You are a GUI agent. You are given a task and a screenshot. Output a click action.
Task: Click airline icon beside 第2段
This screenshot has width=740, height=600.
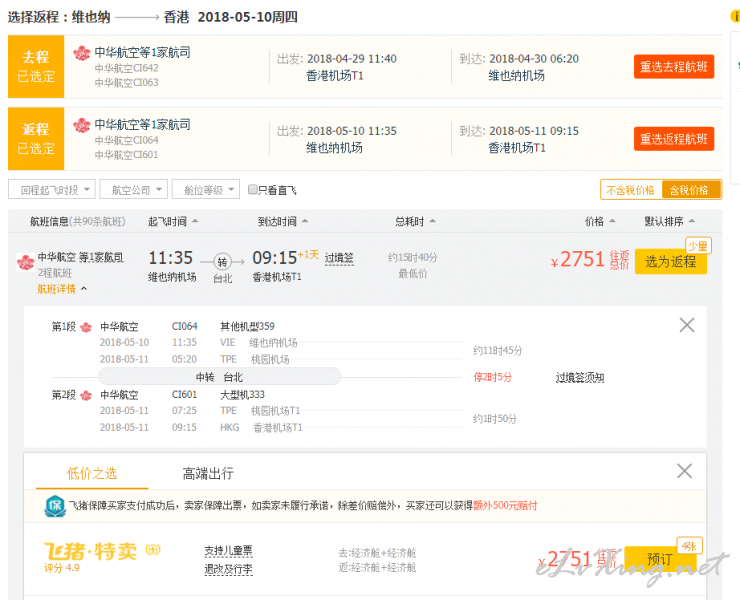pyautogui.click(x=86, y=395)
